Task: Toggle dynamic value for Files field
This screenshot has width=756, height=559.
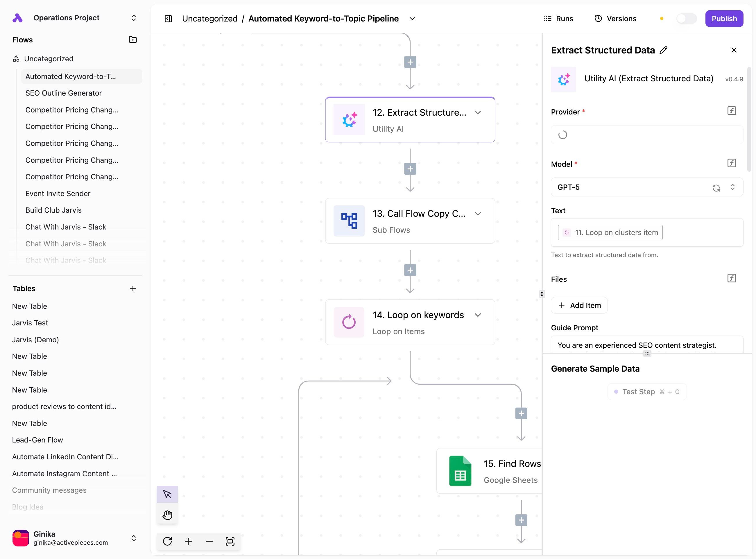Action: [731, 278]
